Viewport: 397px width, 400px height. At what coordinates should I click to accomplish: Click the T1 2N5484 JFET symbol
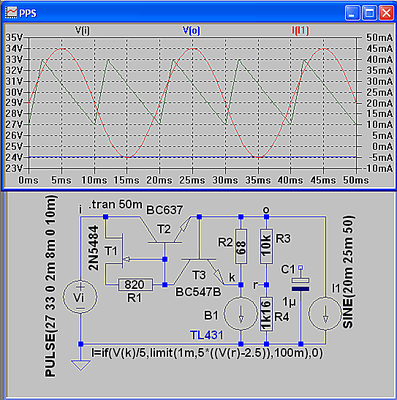(117, 252)
